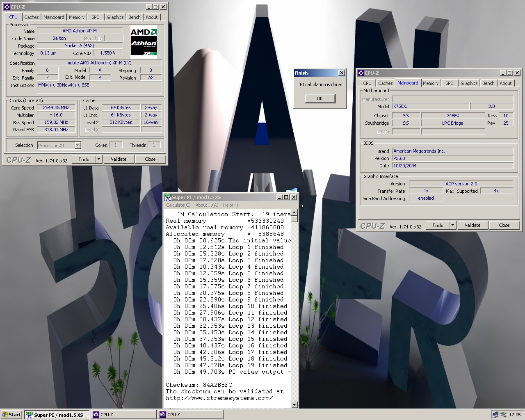Expand Tools dropdown arrow in left CPU-Z
This screenshot has width=525, height=420.
[98, 159]
